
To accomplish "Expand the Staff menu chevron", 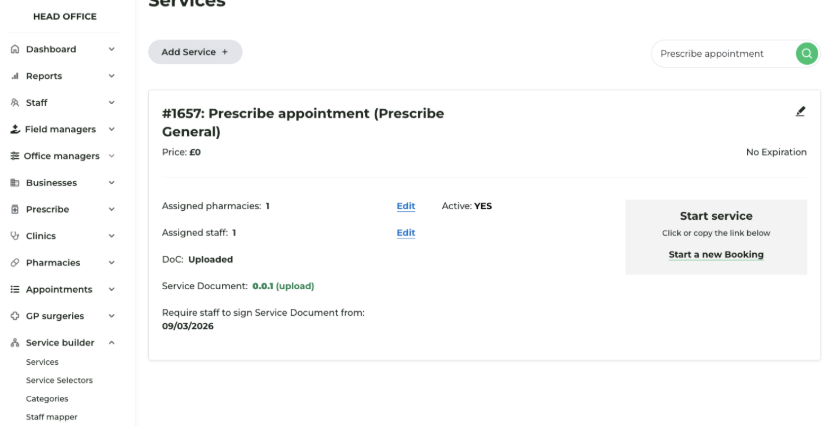I will tap(111, 102).
